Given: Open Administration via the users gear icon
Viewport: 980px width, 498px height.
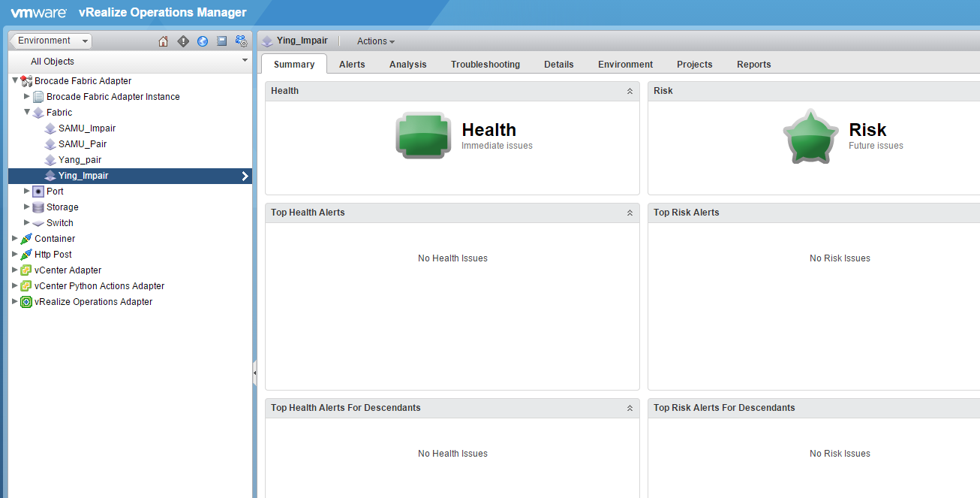Looking at the screenshot, I should [x=242, y=41].
